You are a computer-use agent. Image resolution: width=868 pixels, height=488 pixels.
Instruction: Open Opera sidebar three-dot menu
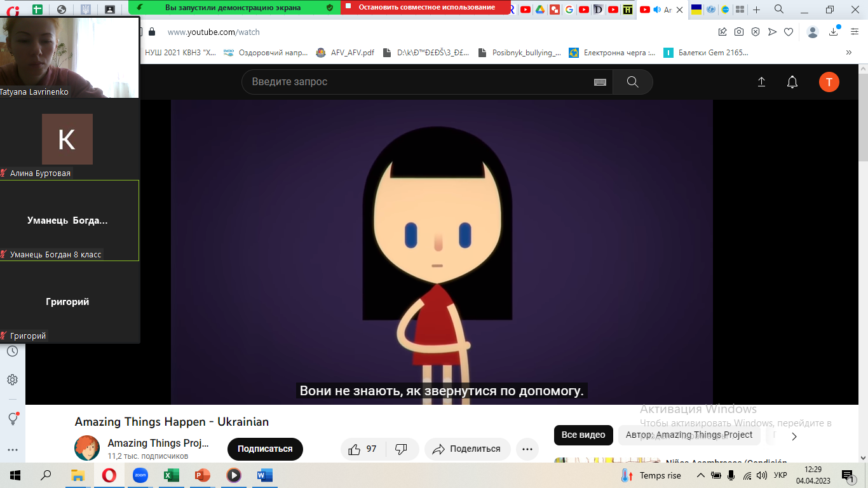13,449
